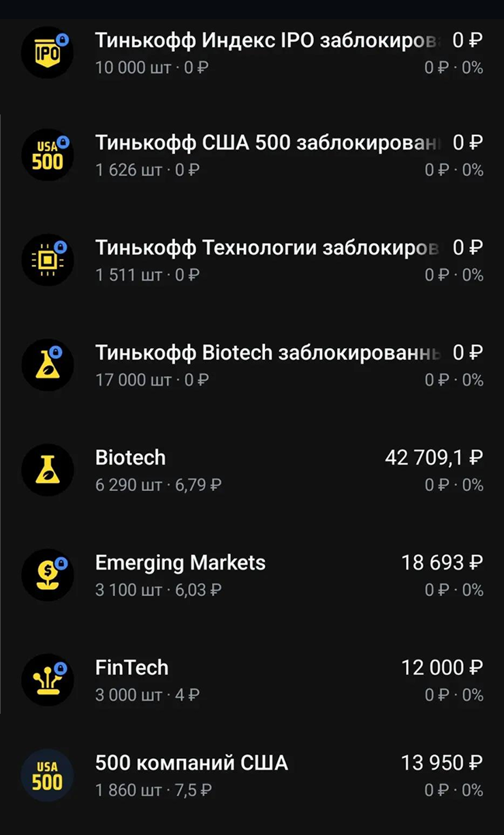Tap 12 000 ₽ FinTech total value
This screenshot has width=504, height=835.
point(442,667)
